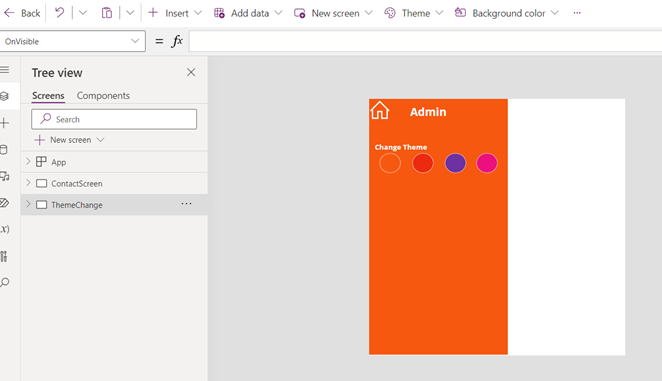Open the Theme menu
The height and width of the screenshot is (381, 662).
413,13
